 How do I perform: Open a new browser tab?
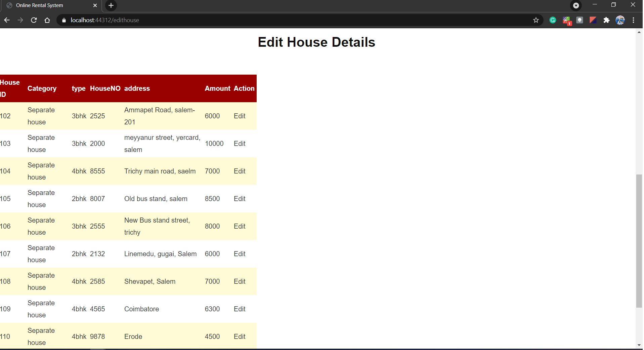(111, 5)
